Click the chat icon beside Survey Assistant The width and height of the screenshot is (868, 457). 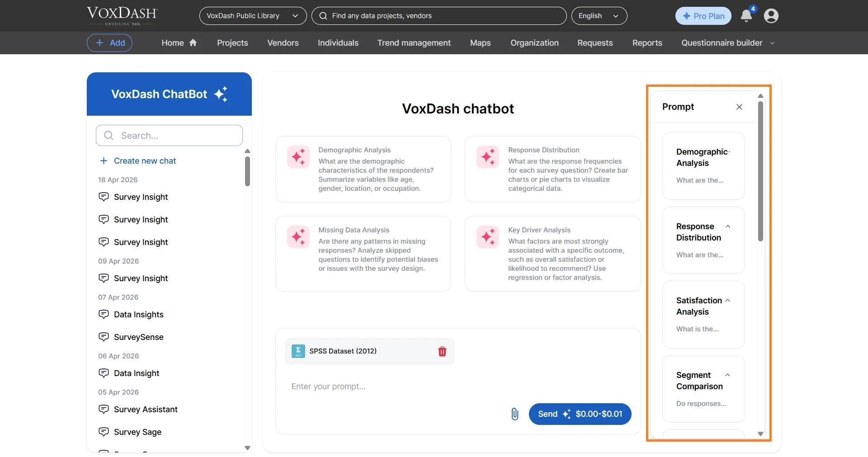104,409
